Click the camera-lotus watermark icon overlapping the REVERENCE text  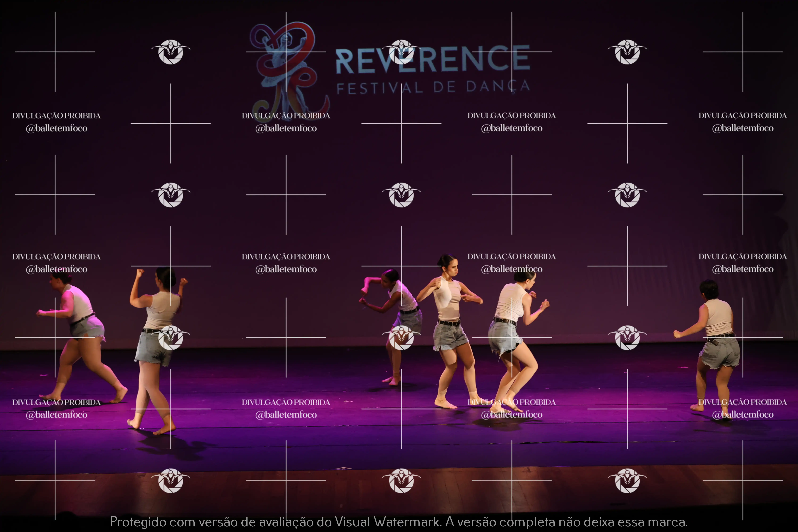(x=401, y=52)
